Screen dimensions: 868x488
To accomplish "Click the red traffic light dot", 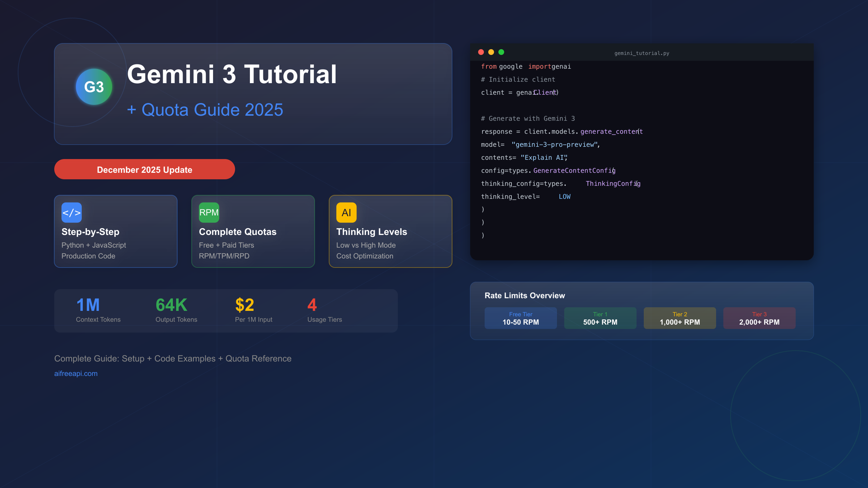I will 481,52.
